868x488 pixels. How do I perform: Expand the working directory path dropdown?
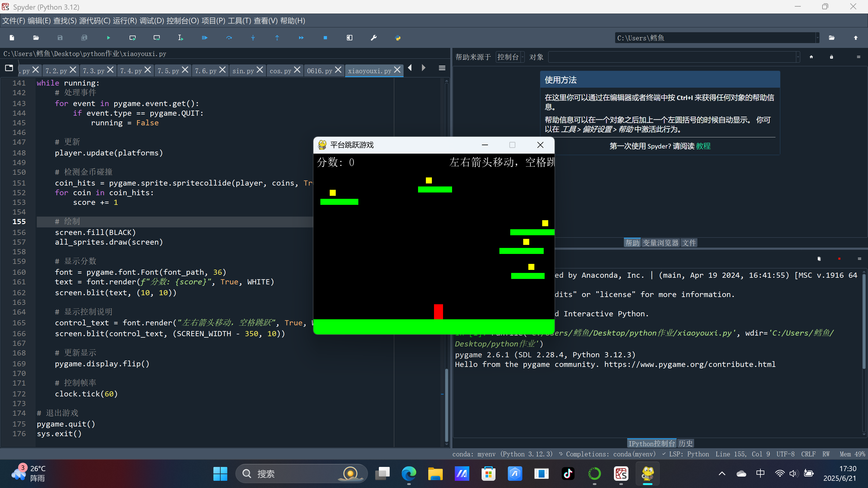tap(817, 38)
